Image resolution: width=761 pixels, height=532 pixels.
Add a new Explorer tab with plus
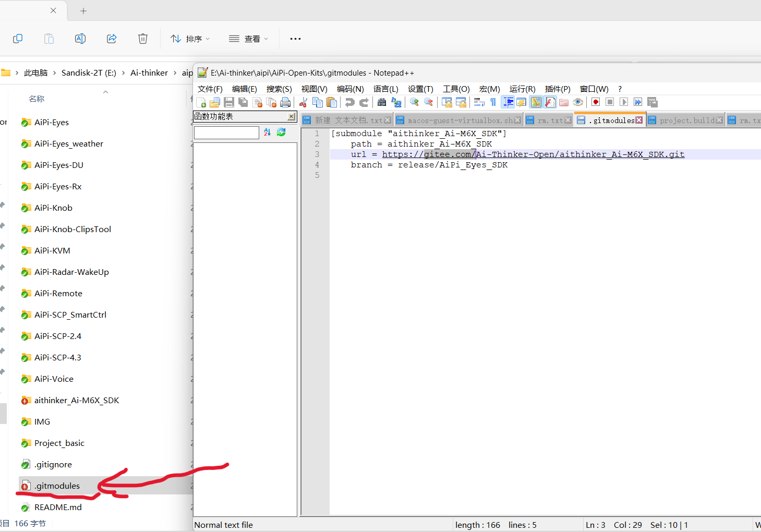coord(83,10)
